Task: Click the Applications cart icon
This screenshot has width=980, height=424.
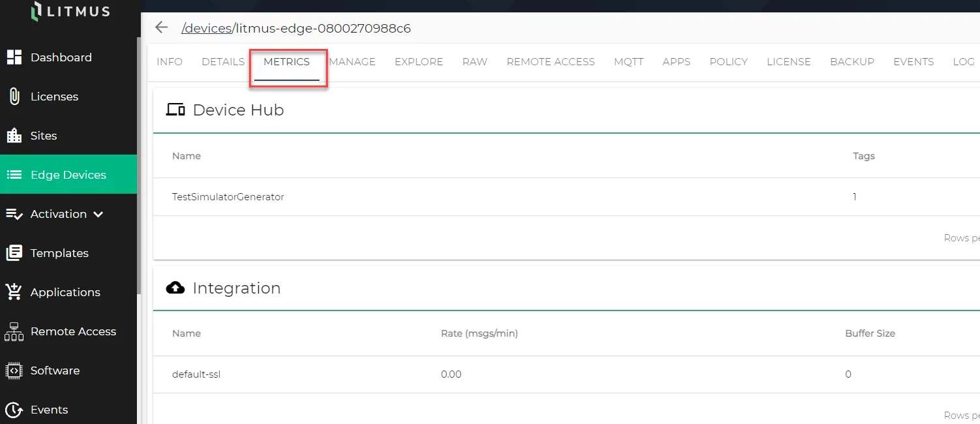Action: coord(14,292)
